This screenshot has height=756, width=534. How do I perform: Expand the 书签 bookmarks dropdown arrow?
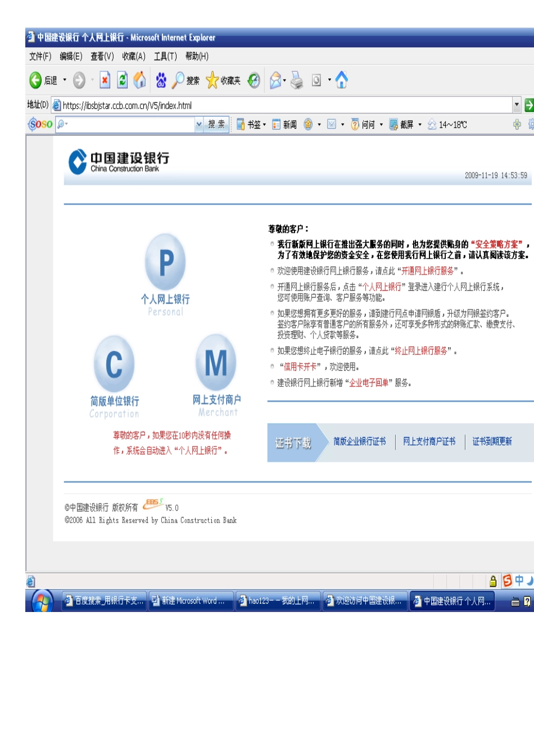[264, 125]
